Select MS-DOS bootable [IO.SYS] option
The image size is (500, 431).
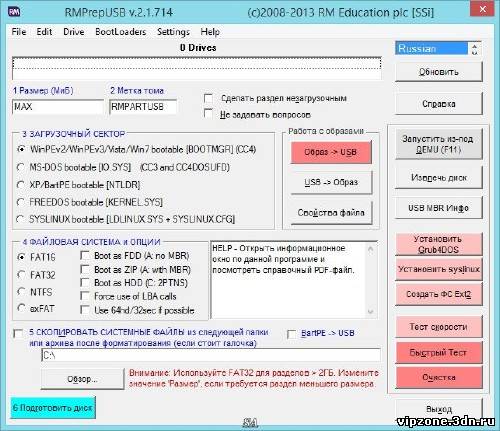21,167
